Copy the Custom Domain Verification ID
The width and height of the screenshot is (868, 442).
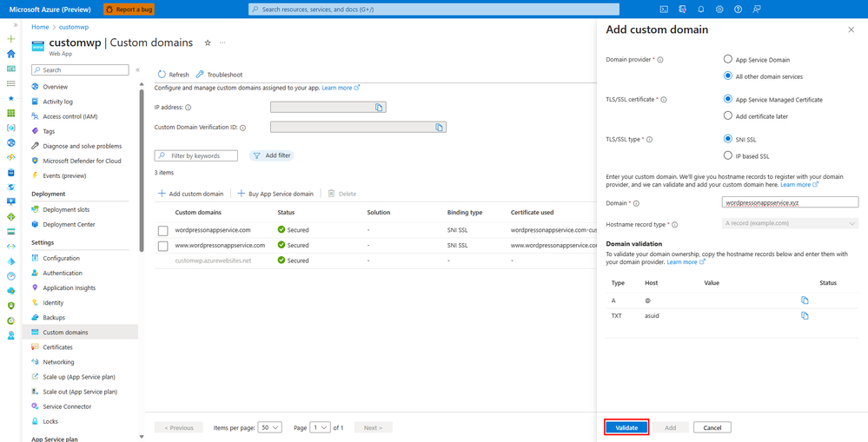[439, 128]
